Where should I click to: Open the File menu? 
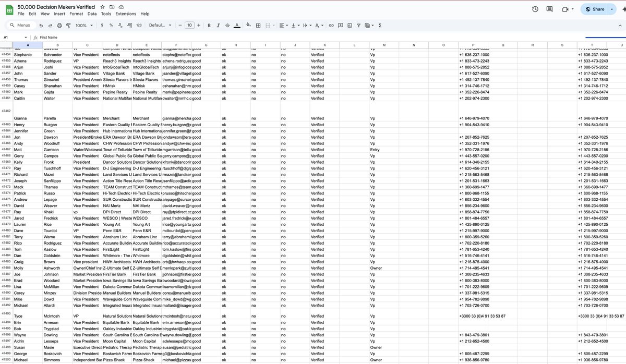tap(21, 14)
